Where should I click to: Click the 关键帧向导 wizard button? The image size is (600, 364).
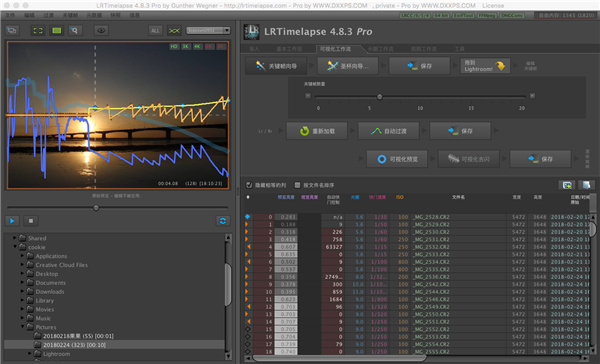[x=276, y=66]
